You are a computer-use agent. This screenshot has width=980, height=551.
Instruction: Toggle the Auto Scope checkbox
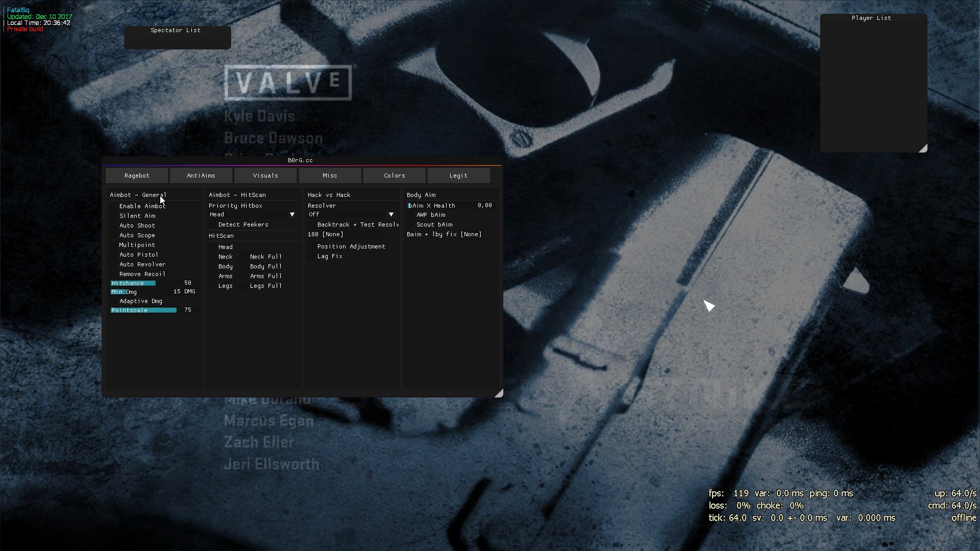click(x=114, y=236)
